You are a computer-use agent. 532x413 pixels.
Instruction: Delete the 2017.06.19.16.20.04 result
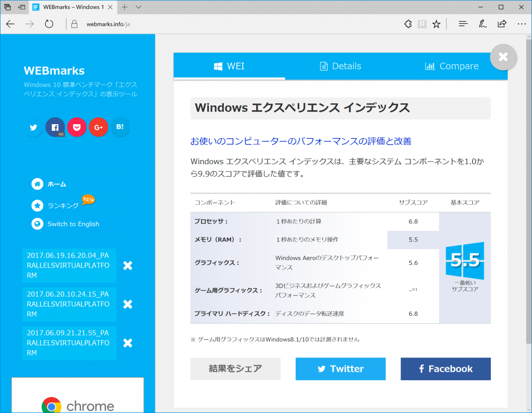point(128,265)
